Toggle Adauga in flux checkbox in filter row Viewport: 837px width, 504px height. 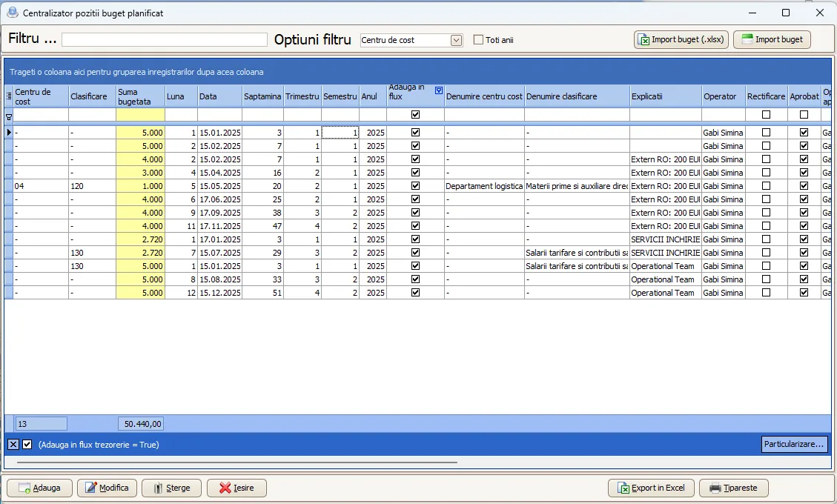415,115
